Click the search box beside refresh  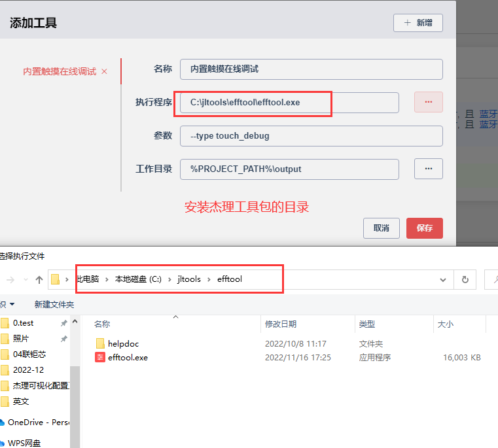[491, 280]
